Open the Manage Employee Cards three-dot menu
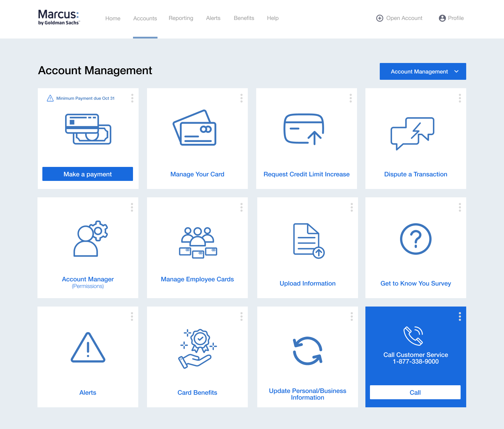The height and width of the screenshot is (429, 504). click(241, 208)
